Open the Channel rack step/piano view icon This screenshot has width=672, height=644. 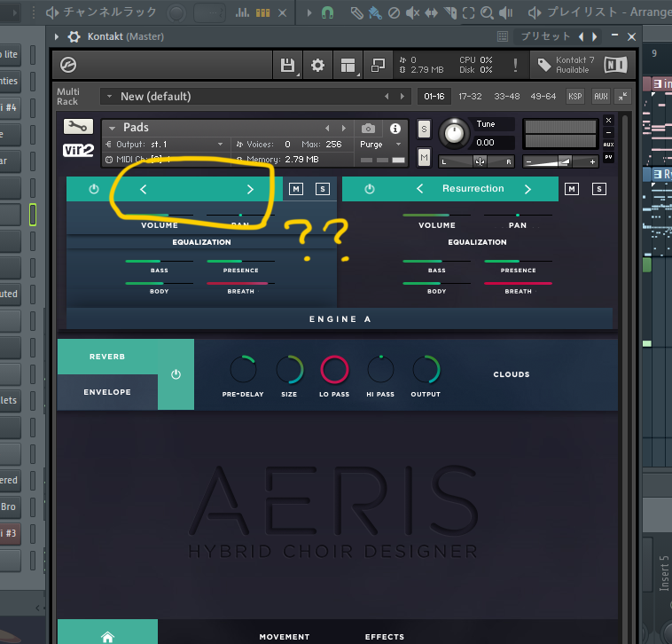pos(262,13)
